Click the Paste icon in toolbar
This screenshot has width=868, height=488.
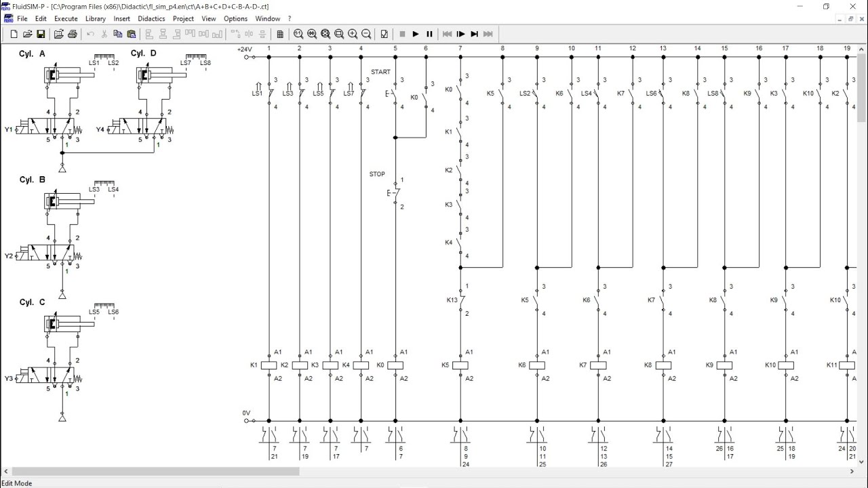[132, 34]
